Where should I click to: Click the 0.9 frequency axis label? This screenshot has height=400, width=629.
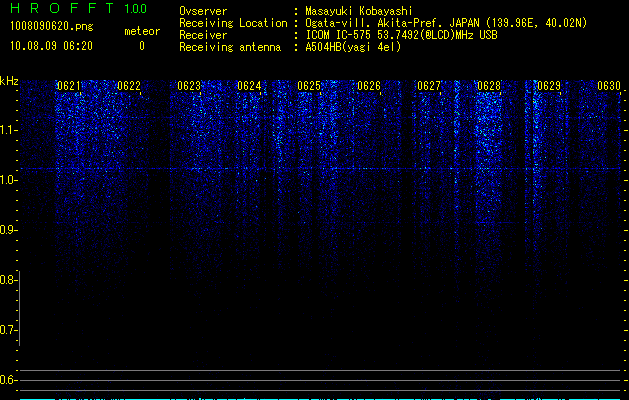tap(9, 230)
